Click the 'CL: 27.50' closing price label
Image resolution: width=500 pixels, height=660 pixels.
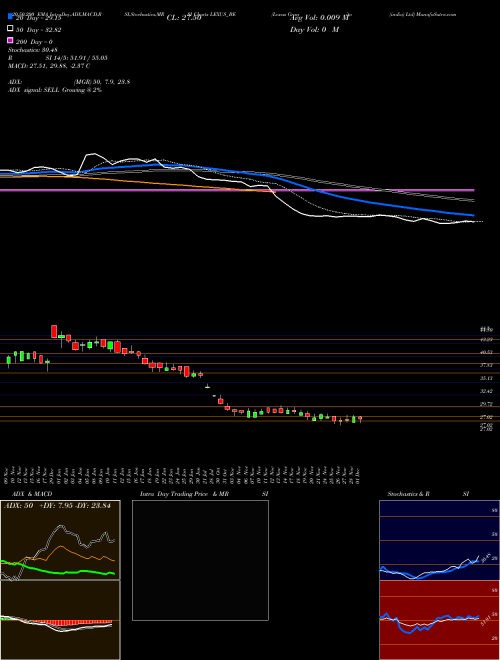click(x=184, y=18)
